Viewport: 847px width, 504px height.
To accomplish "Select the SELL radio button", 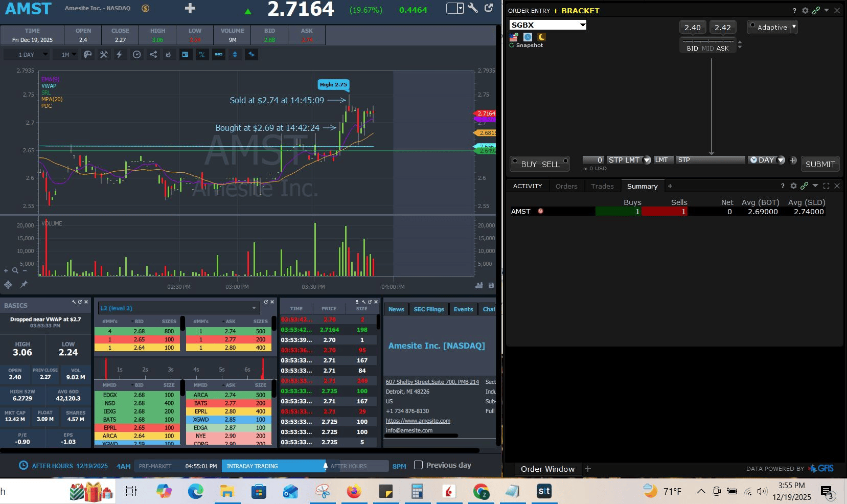I will [565, 162].
